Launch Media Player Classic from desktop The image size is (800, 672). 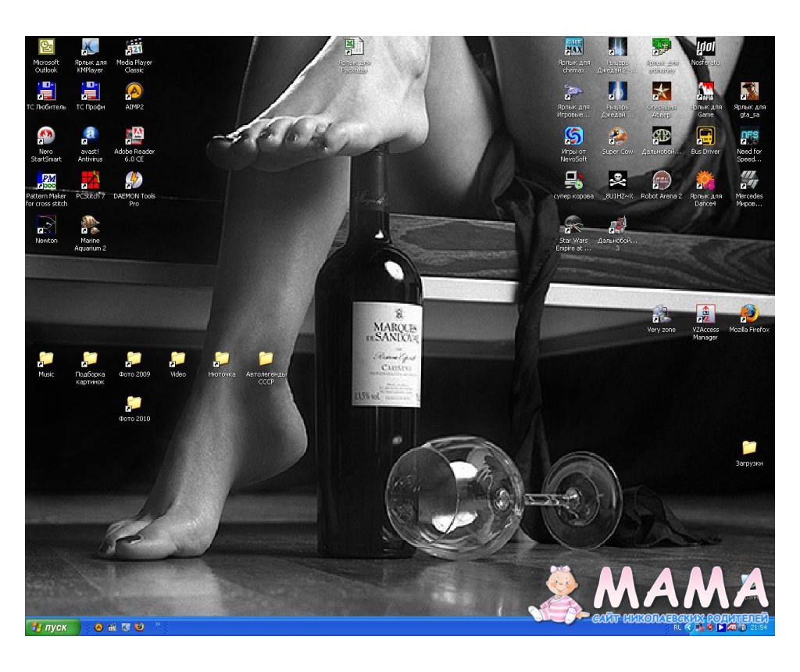(134, 48)
